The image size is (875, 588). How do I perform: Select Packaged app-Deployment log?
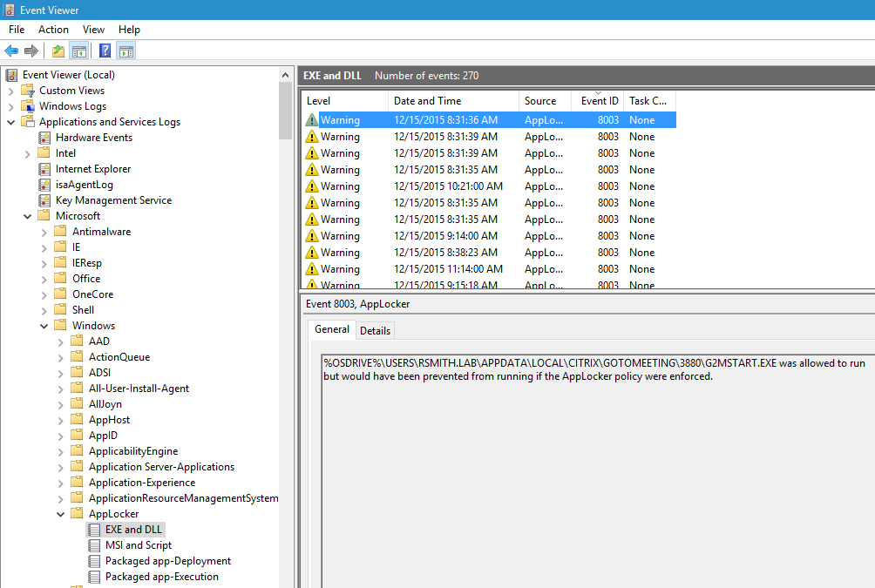(x=167, y=561)
